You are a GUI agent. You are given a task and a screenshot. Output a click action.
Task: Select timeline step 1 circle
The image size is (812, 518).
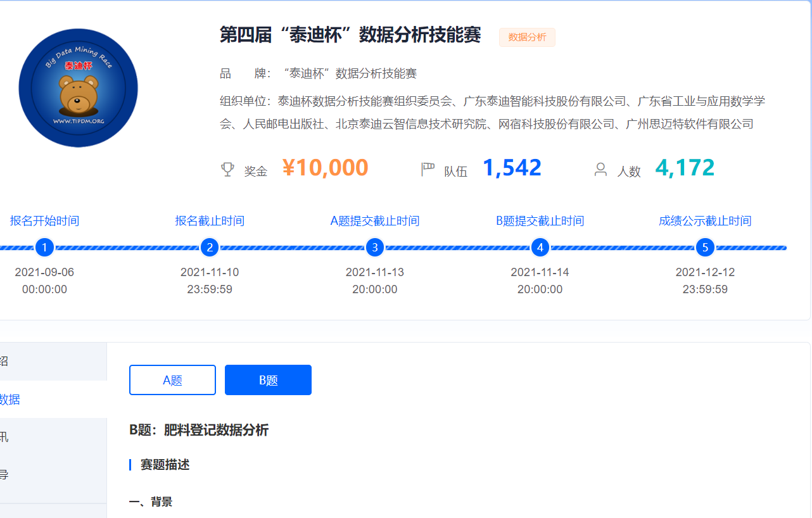44,248
